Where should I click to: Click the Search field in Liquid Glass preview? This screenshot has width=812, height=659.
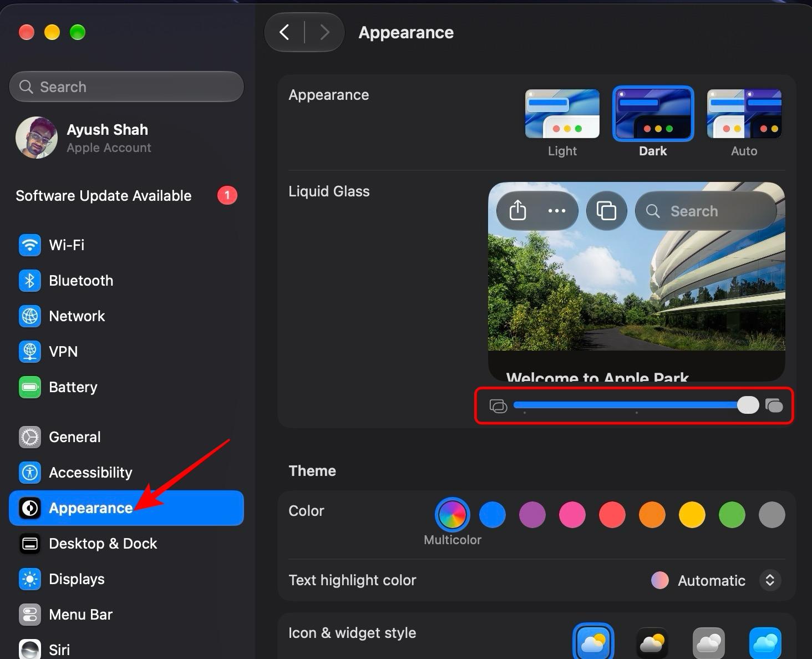click(x=706, y=211)
